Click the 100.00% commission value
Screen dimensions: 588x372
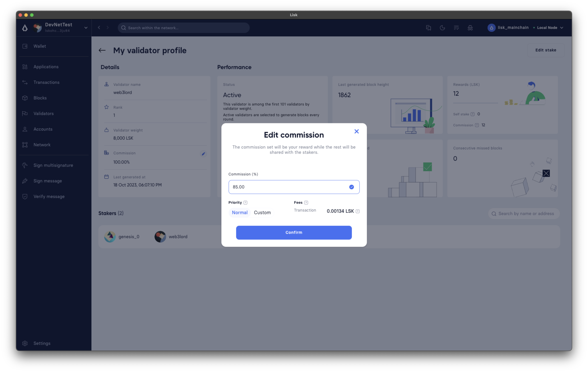[121, 162]
